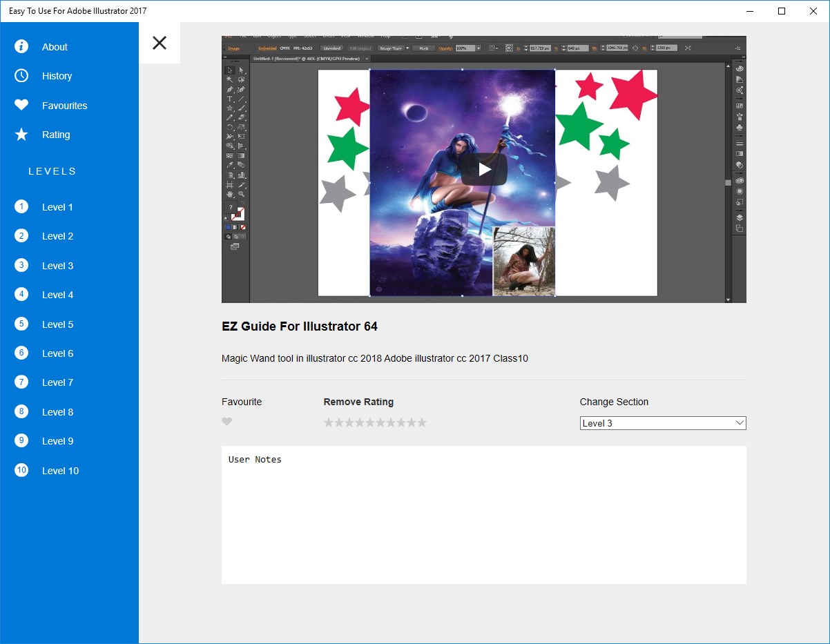Go to Level 4 section

click(57, 295)
